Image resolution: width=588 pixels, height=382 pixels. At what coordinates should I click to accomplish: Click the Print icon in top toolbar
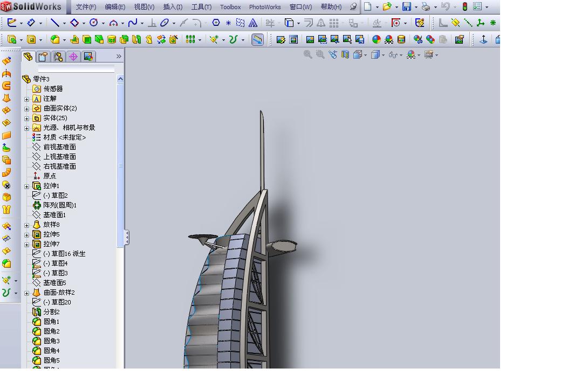pyautogui.click(x=425, y=7)
